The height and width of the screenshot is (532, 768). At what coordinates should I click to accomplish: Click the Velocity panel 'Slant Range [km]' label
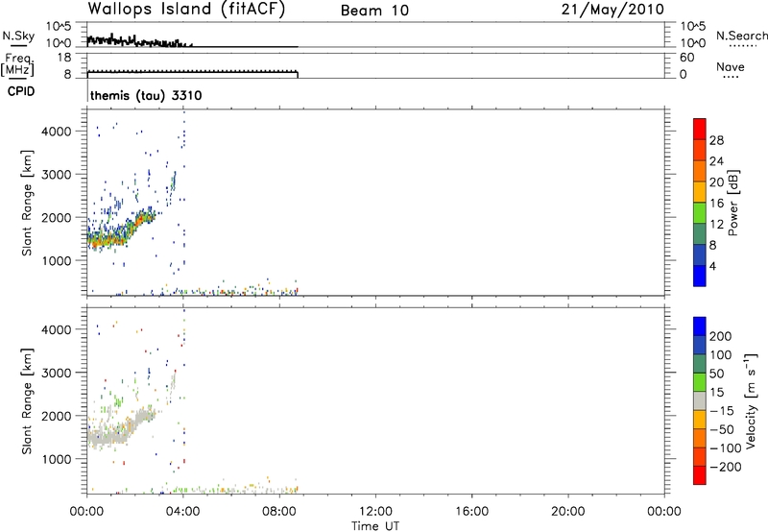27,400
